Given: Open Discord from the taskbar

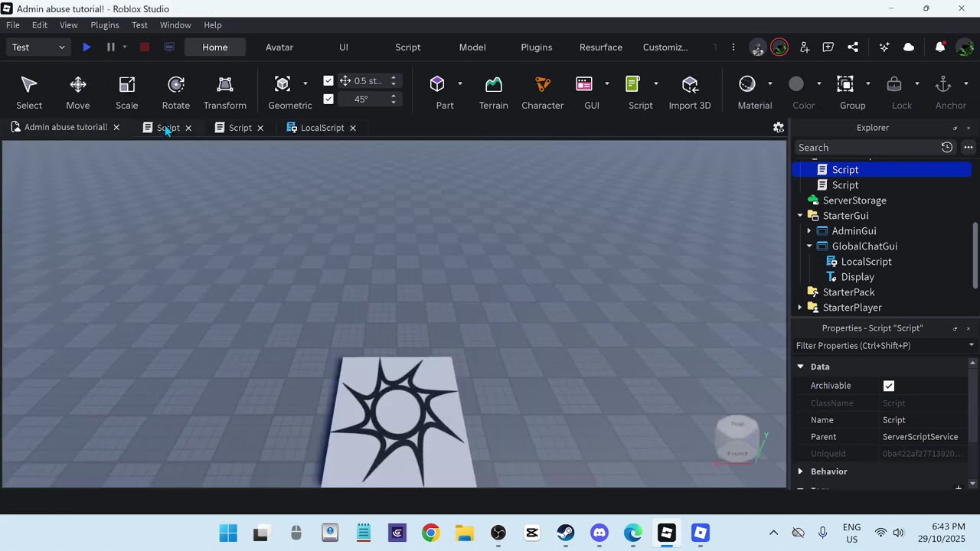Looking at the screenshot, I should [599, 533].
